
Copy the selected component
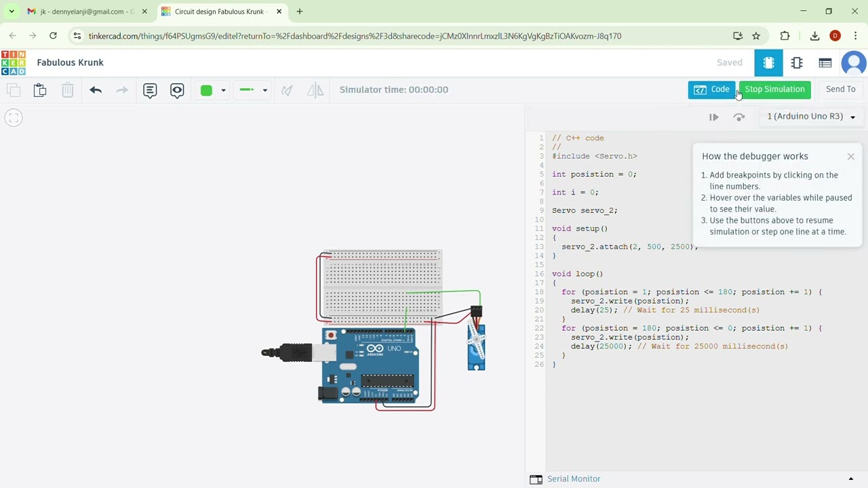point(14,89)
